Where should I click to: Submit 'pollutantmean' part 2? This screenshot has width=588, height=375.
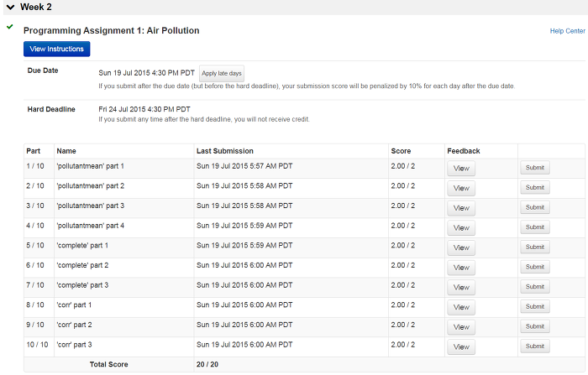click(x=535, y=188)
